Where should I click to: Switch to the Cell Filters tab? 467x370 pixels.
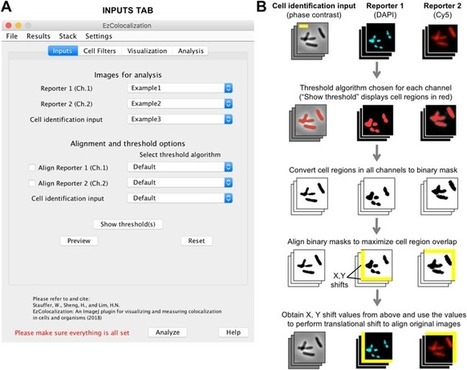(99, 51)
